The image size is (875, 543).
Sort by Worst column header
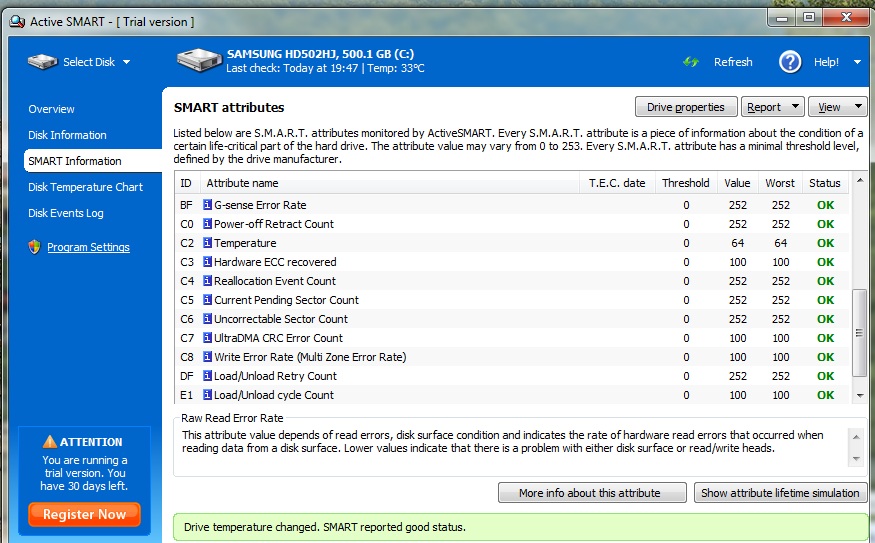coord(780,183)
